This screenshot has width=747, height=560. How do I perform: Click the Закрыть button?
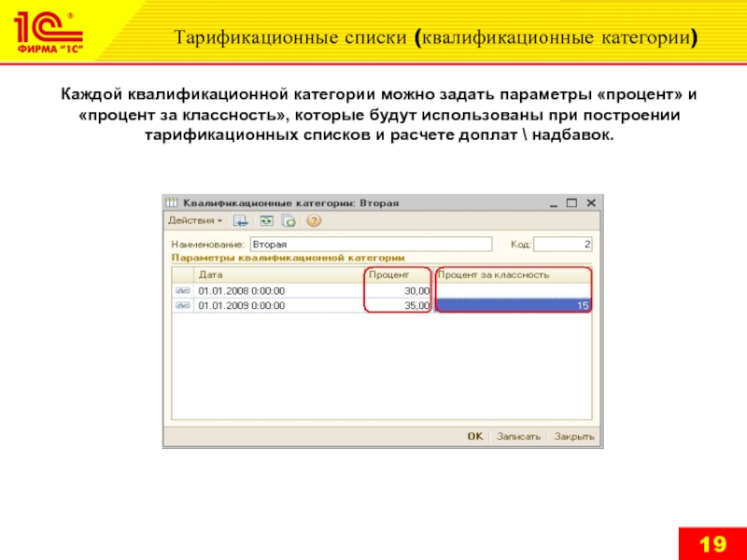tap(574, 437)
